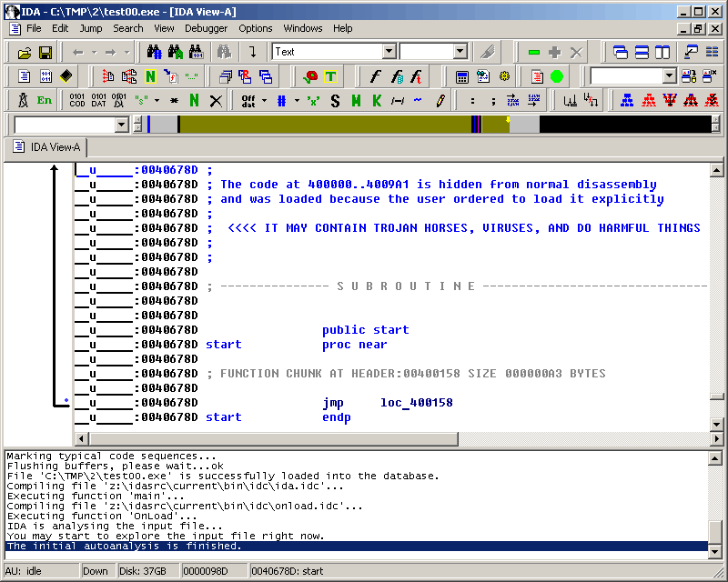Click the 0101 DAT convert-to-data icon
Viewport: 728px width, 582px height.
pos(98,100)
